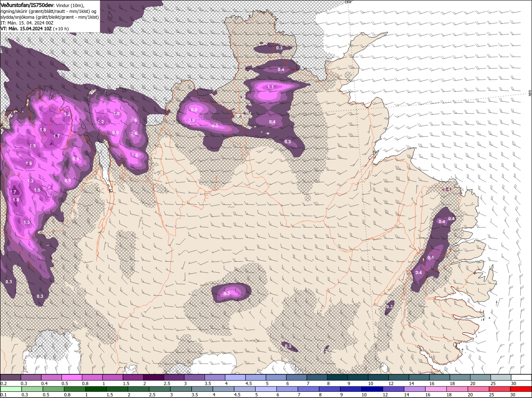Click the 1.8 precipitation value on the map
Screen dimensions: 532x398
pos(16,200)
